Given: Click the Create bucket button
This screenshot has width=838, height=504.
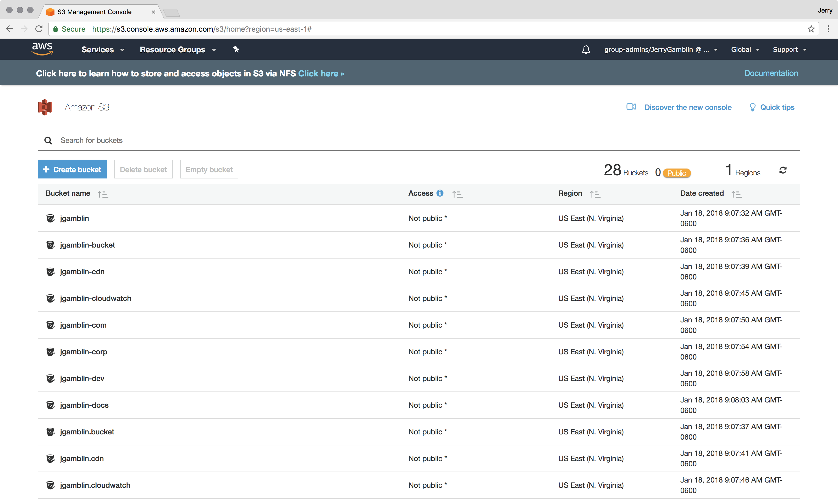Looking at the screenshot, I should (x=72, y=169).
